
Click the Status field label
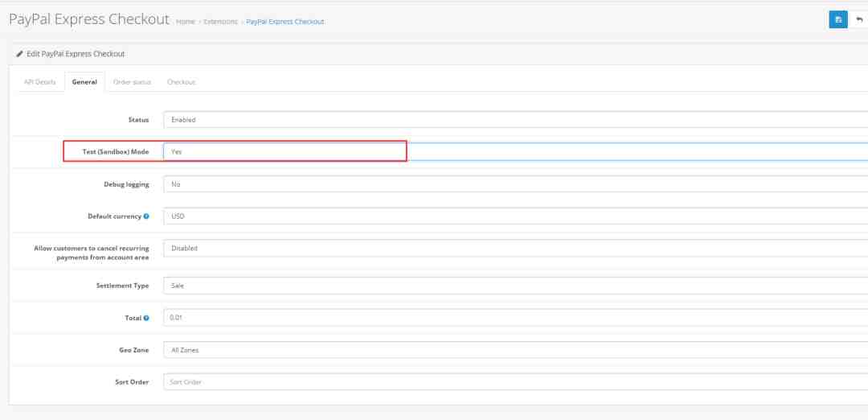(x=138, y=120)
